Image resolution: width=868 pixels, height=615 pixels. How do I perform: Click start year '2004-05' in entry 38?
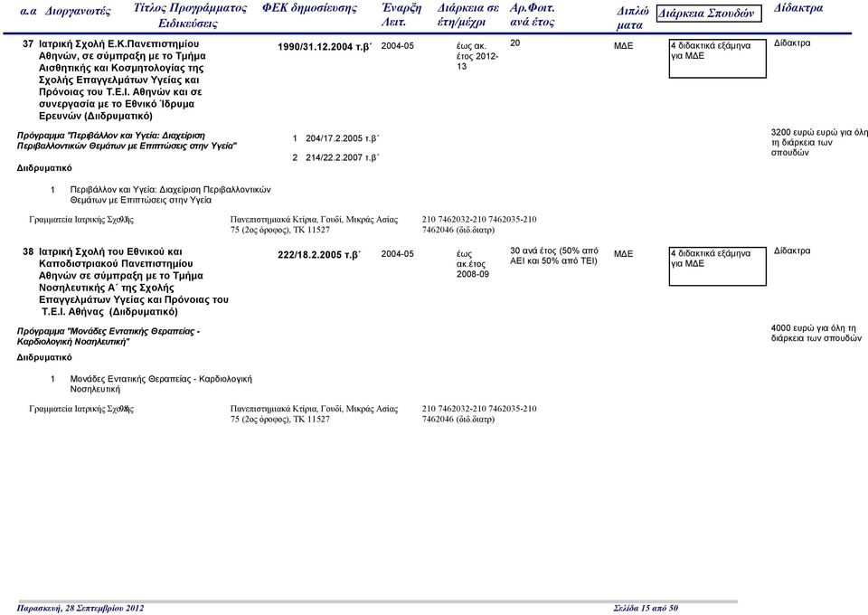(x=398, y=254)
